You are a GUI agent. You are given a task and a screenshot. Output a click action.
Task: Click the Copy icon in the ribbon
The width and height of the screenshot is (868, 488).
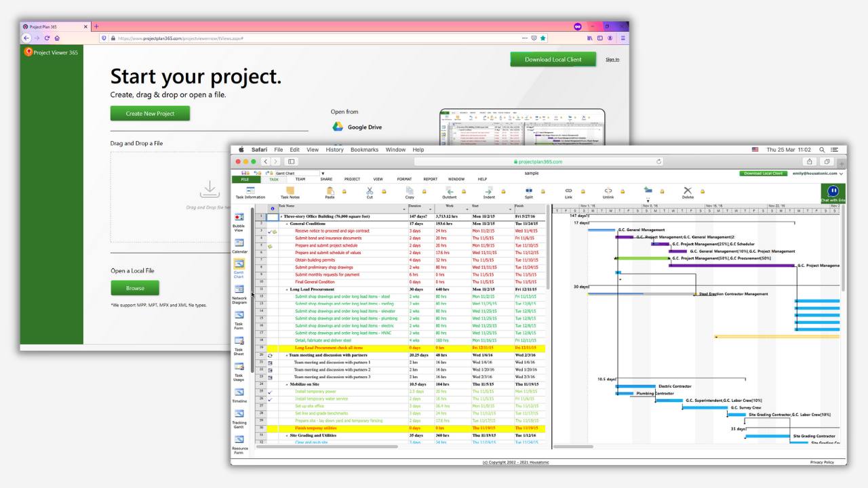click(x=410, y=191)
